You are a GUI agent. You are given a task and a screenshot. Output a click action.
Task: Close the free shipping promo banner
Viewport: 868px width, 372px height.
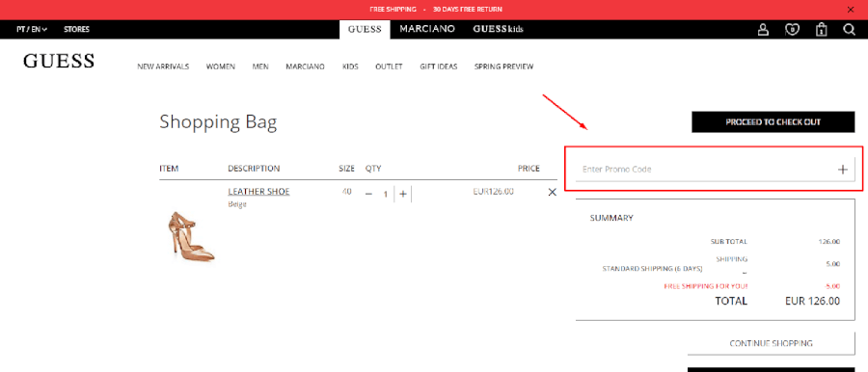[851, 10]
